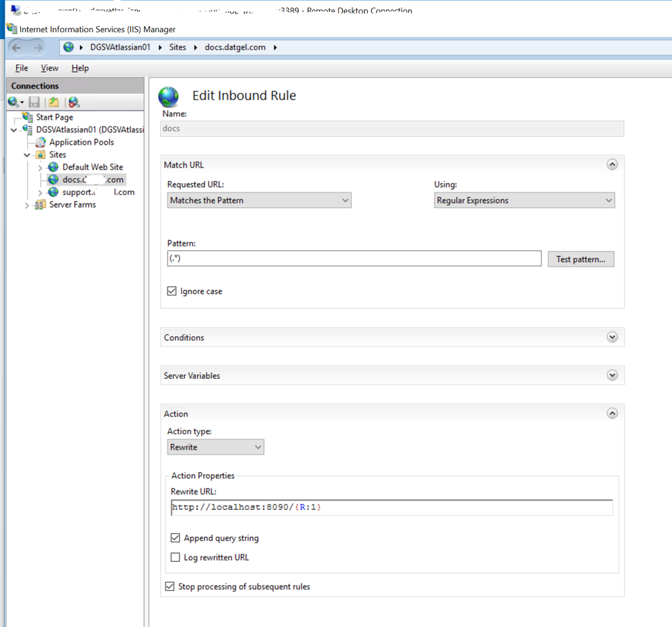
Task: Select Server Farms tree item
Action: pos(73,205)
